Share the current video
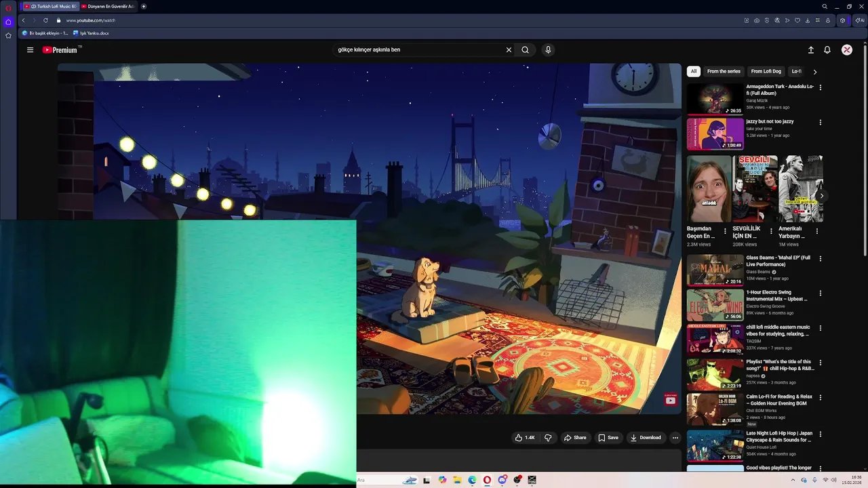Image resolution: width=868 pixels, height=488 pixels. [575, 438]
